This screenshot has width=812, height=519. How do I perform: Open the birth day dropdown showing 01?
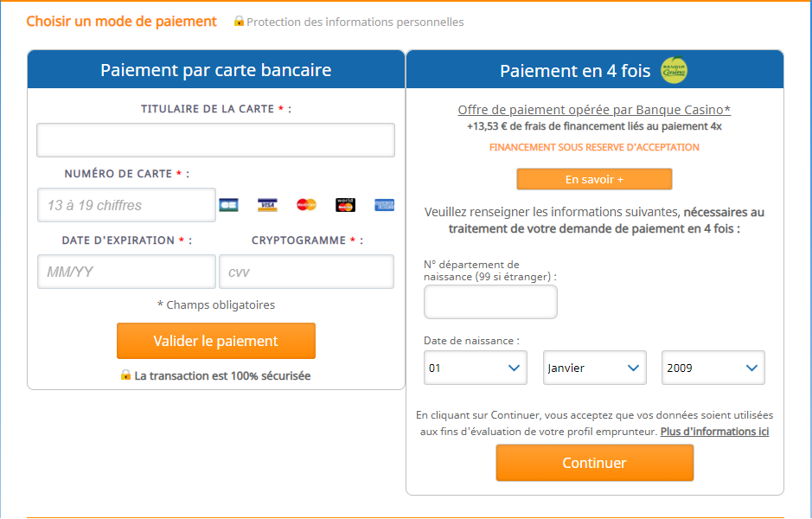click(x=475, y=368)
